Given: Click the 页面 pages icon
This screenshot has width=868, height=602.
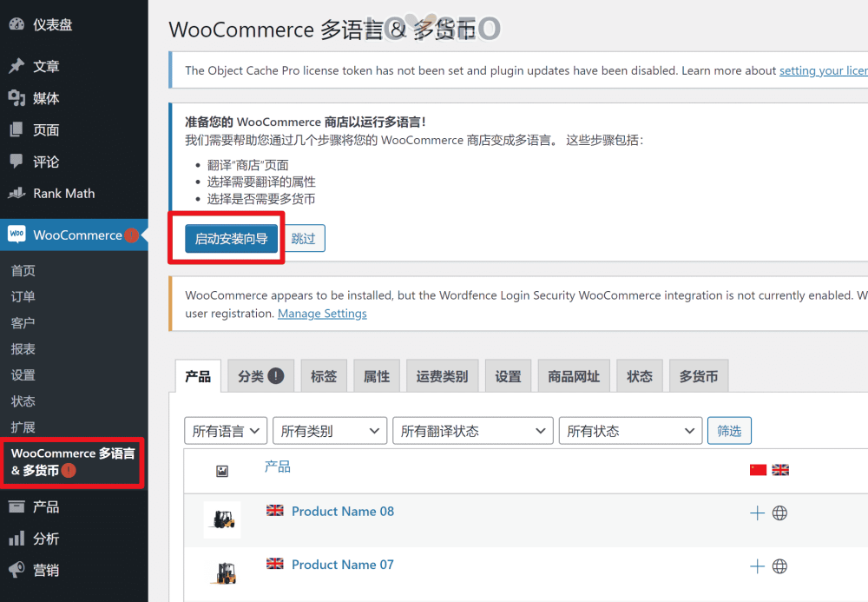Looking at the screenshot, I should [x=16, y=129].
